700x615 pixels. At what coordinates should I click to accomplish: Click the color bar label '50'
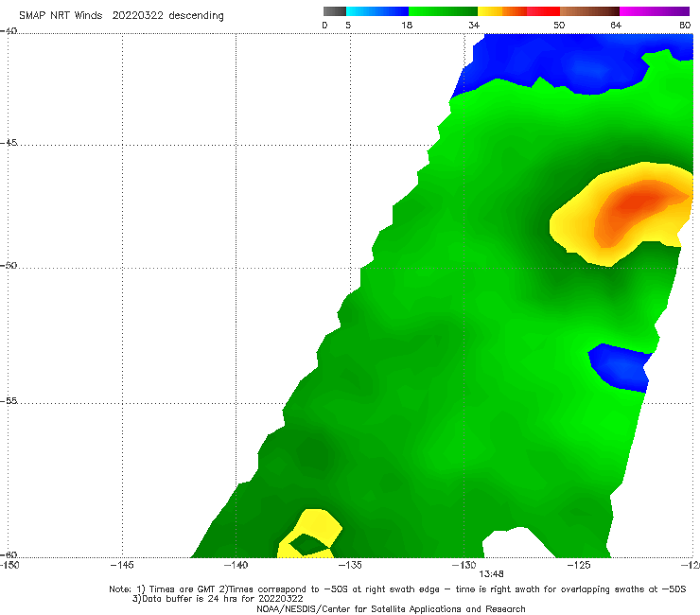(x=559, y=25)
